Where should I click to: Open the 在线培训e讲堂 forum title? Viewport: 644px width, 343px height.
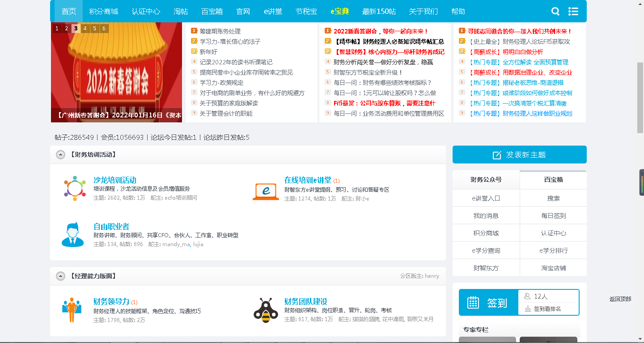coord(308,180)
